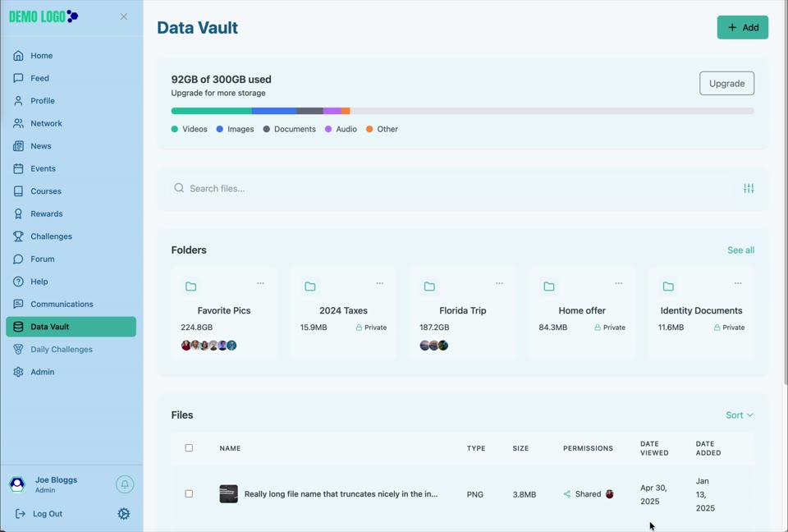The image size is (788, 532).
Task: Open 2024 Taxes folder options menu
Action: (380, 283)
